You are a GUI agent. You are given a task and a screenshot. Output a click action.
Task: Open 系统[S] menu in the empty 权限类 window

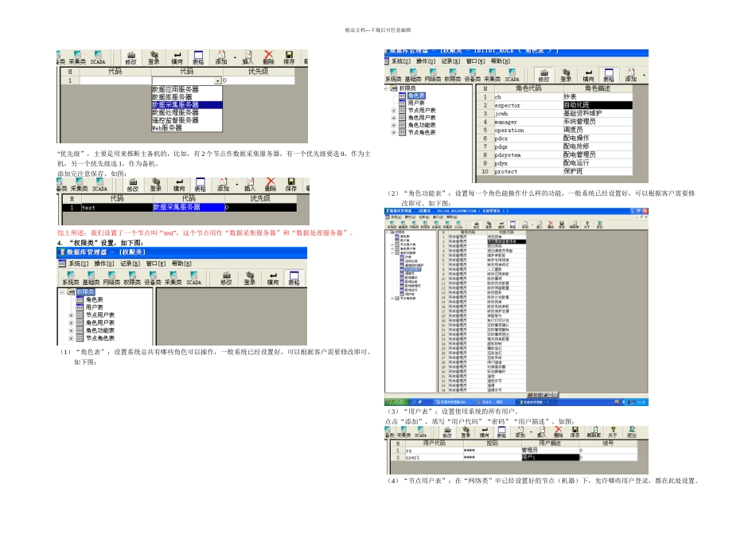click(x=79, y=264)
